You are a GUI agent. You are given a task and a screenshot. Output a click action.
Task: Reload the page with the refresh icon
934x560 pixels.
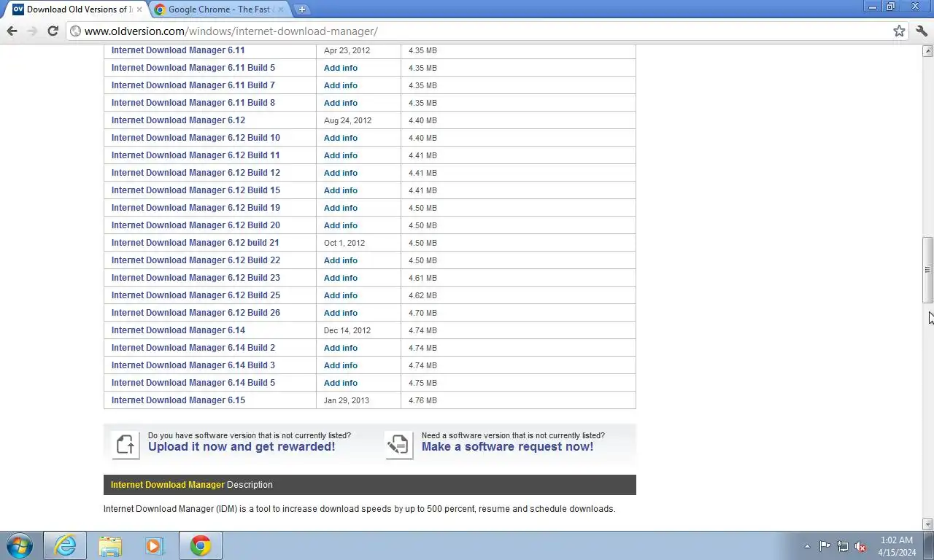pyautogui.click(x=53, y=31)
